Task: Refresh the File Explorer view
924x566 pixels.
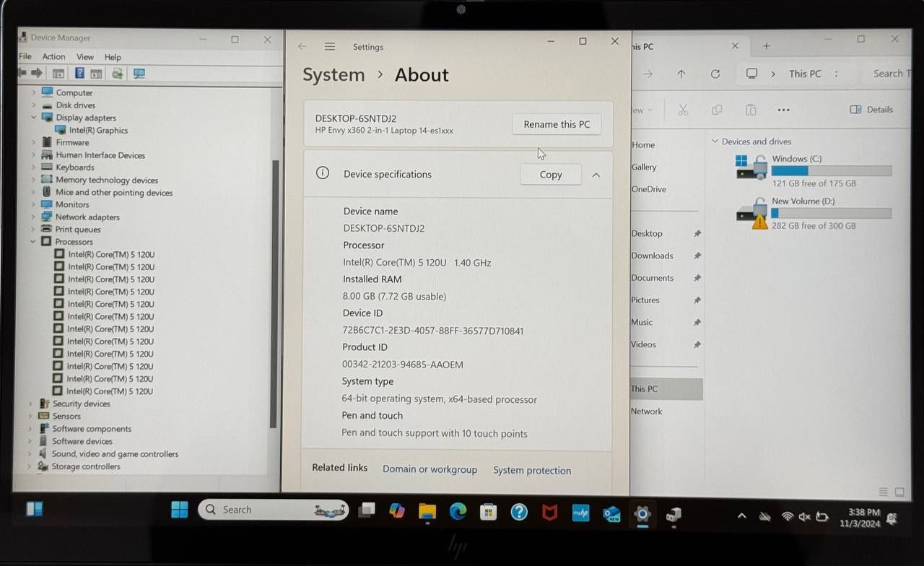Action: click(715, 74)
